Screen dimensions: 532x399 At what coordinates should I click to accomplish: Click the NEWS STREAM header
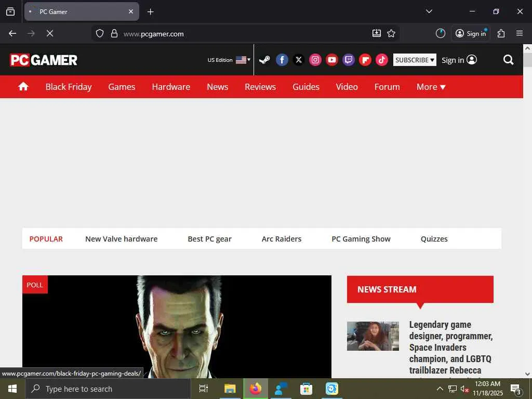[420, 289]
